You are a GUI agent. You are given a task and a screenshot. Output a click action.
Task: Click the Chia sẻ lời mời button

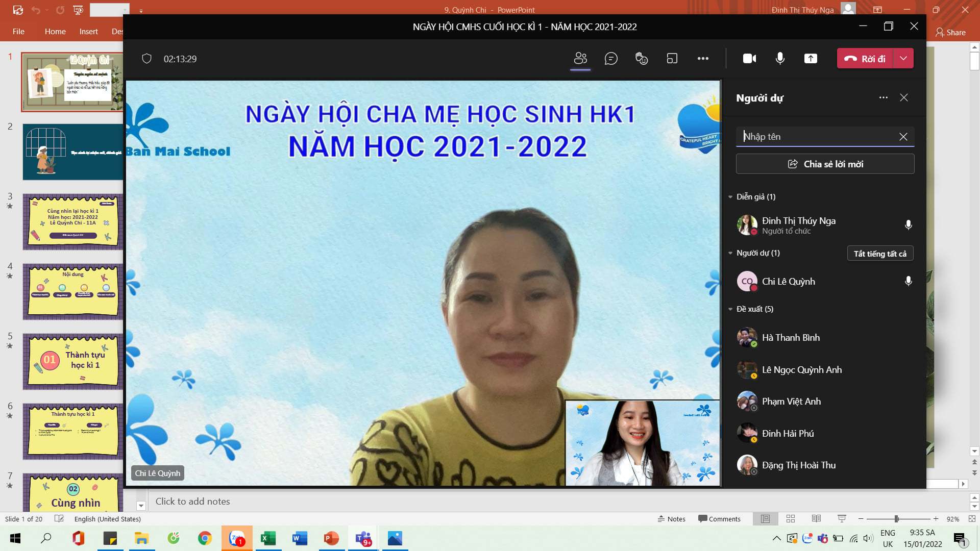click(x=825, y=164)
